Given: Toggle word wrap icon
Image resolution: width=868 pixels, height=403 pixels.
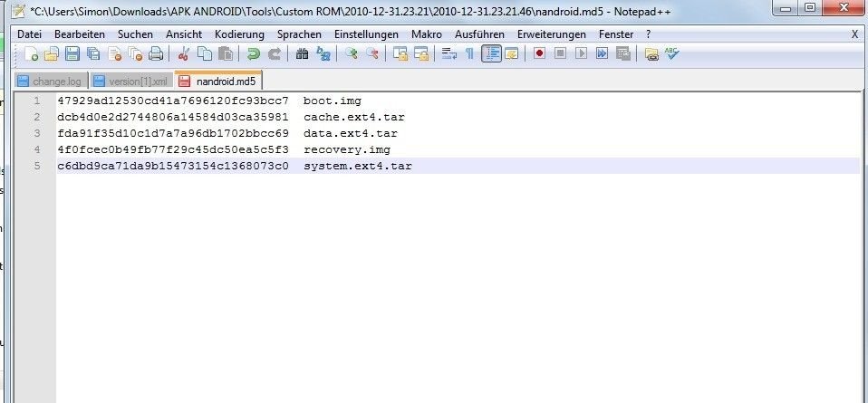Looking at the screenshot, I should pos(448,53).
